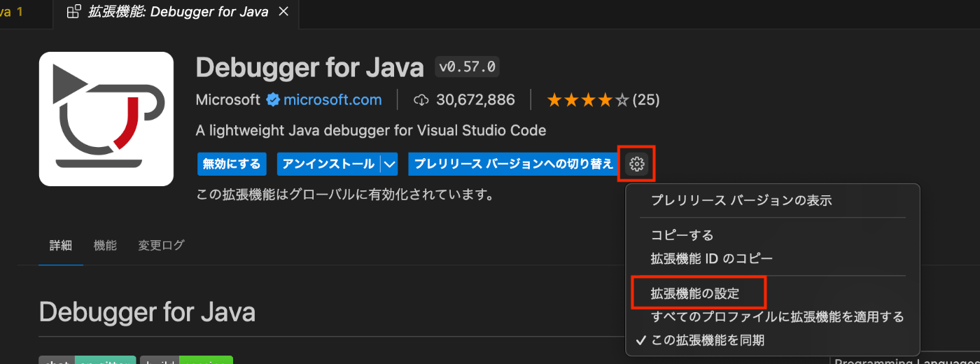This screenshot has width=980, height=364.
Task: Click the 無効にする button
Action: coord(232,164)
